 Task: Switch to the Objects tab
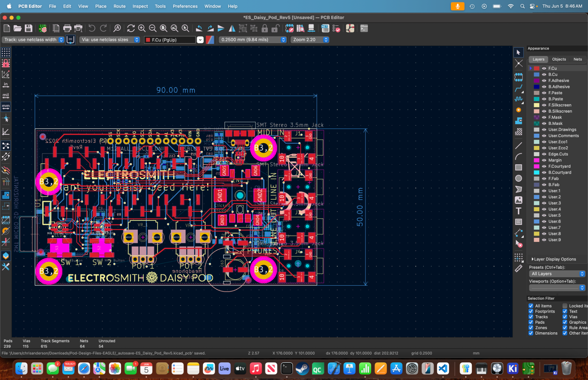point(559,59)
